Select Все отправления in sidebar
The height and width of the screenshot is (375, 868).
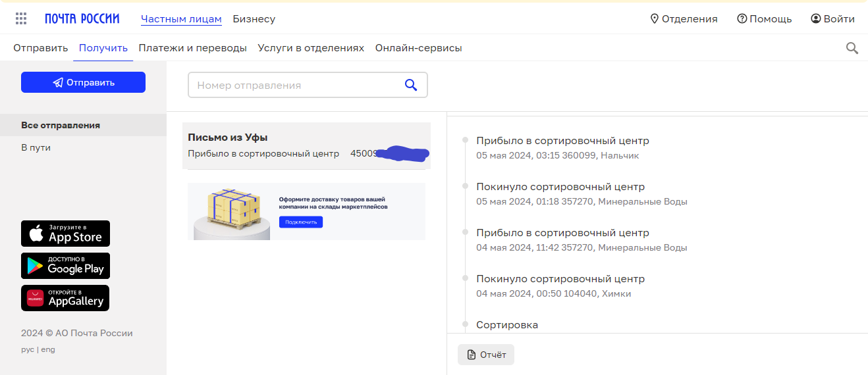coord(83,125)
